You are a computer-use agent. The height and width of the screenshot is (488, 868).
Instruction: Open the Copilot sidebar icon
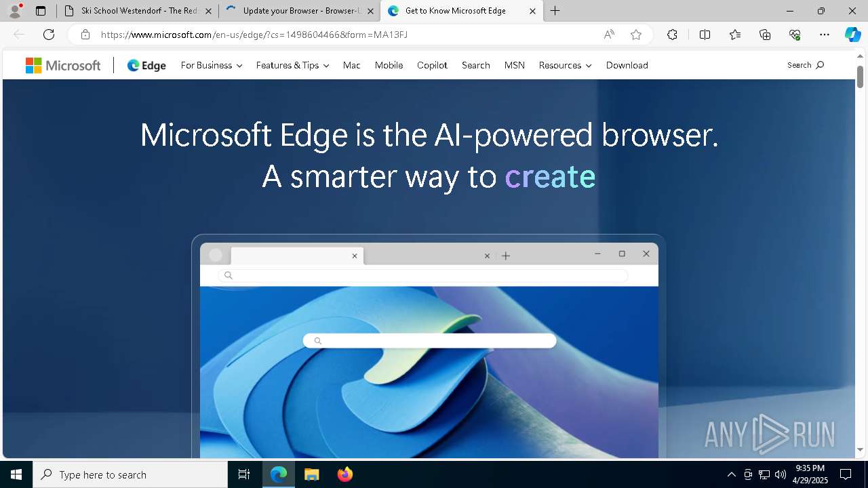[852, 35]
